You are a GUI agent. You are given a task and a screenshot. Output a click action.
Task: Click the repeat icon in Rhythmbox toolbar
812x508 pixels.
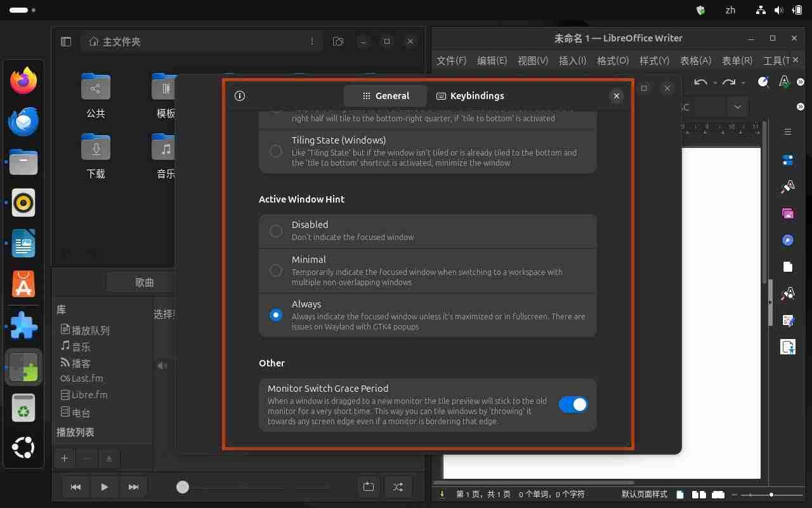coord(369,487)
